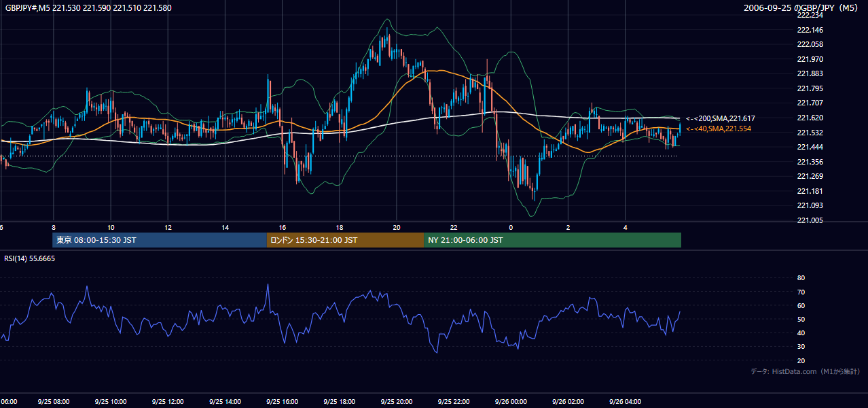Select the '<-<40,SMA,221.554' indicator label
The image size is (868, 408).
point(719,129)
